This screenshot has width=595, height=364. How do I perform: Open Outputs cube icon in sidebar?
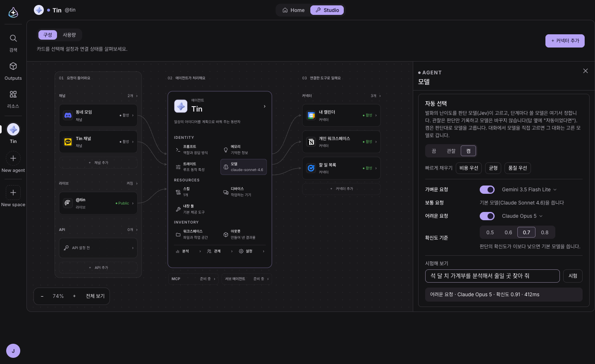(x=13, y=66)
